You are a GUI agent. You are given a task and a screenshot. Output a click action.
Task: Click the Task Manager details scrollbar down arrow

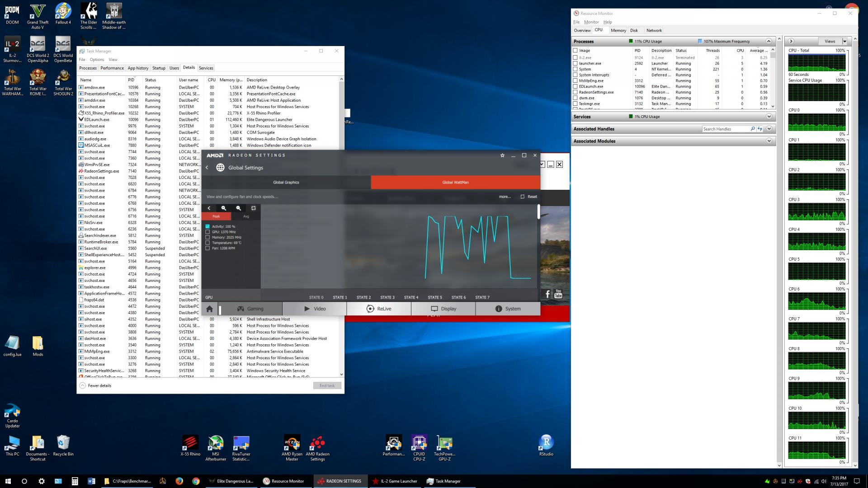click(341, 375)
